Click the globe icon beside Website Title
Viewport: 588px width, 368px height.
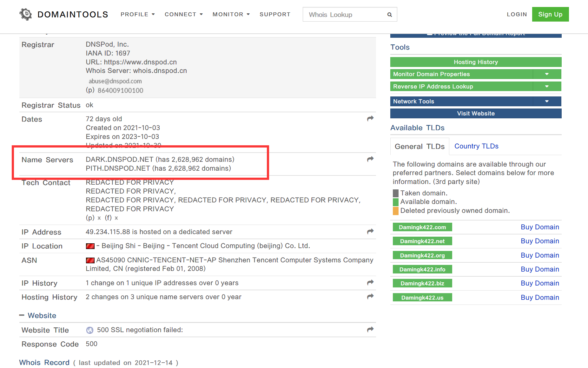click(x=90, y=330)
